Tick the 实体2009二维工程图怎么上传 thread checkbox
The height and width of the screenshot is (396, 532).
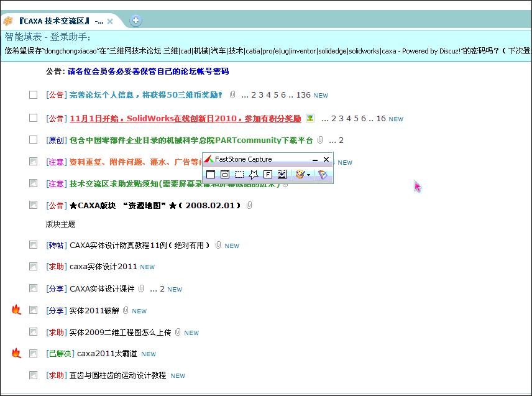(x=34, y=332)
